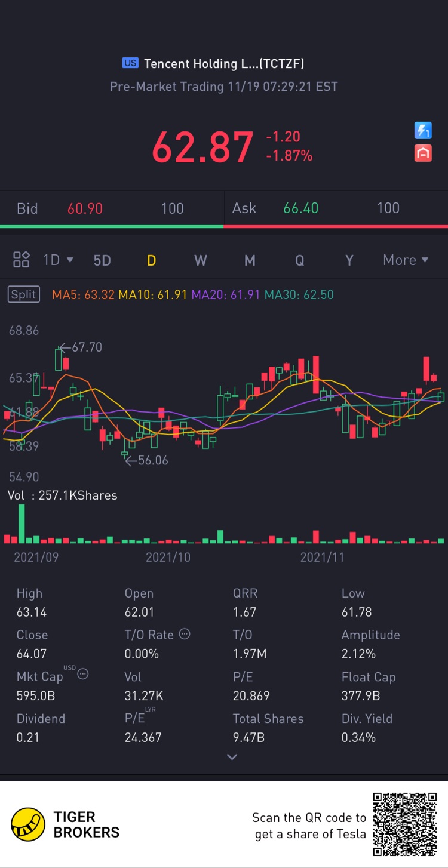
Task: Tap the current price 62.87
Action: [x=202, y=147]
